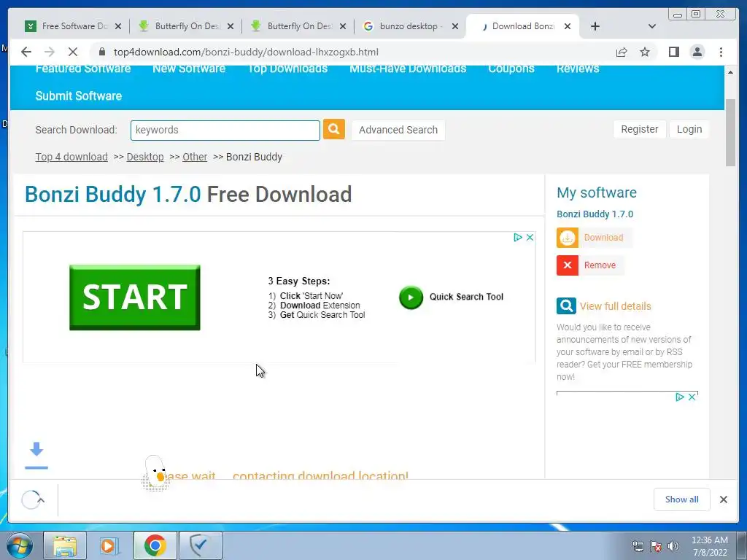The height and width of the screenshot is (560, 747).
Task: Open the AdChoices icon on the START ad
Action: point(518,237)
